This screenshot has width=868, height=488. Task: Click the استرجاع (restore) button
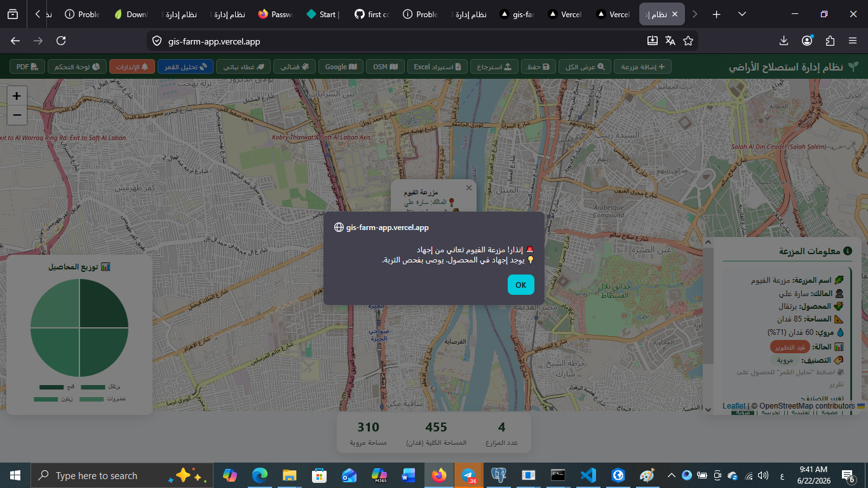(x=494, y=67)
